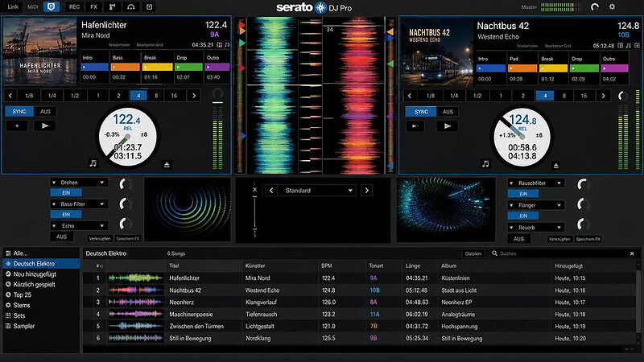Open the Drehen effect dropdown
The image size is (644, 362).
(x=79, y=183)
